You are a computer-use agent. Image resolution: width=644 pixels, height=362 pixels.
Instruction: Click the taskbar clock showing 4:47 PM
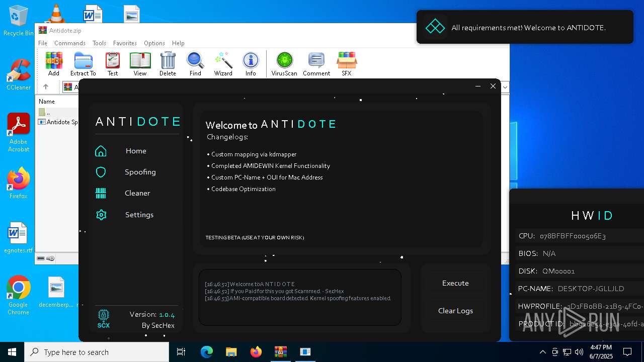click(601, 352)
